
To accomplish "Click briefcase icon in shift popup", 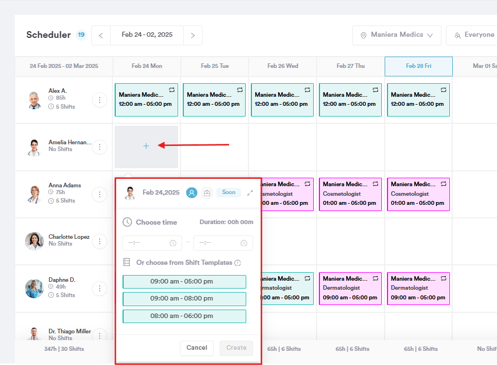I will tap(207, 193).
